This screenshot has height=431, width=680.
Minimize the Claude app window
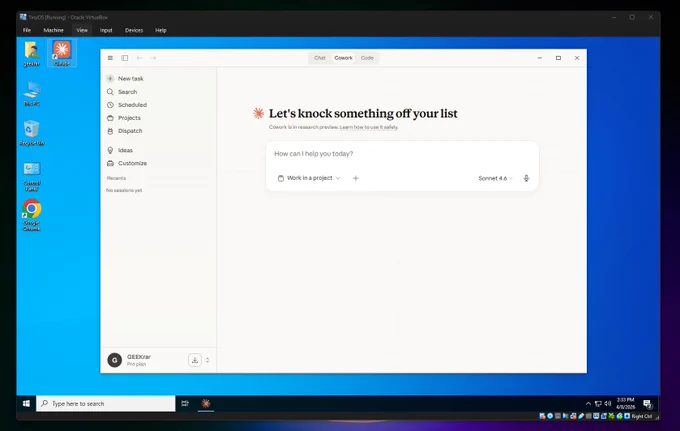coord(539,58)
